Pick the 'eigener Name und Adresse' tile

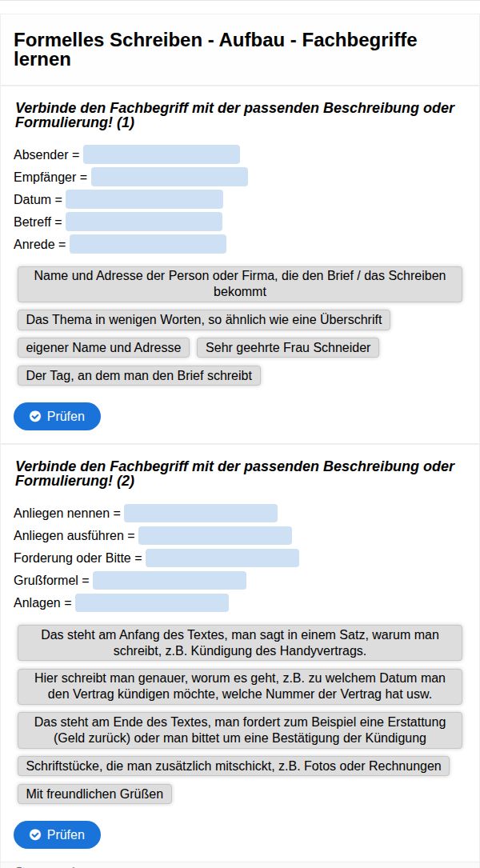click(x=104, y=347)
